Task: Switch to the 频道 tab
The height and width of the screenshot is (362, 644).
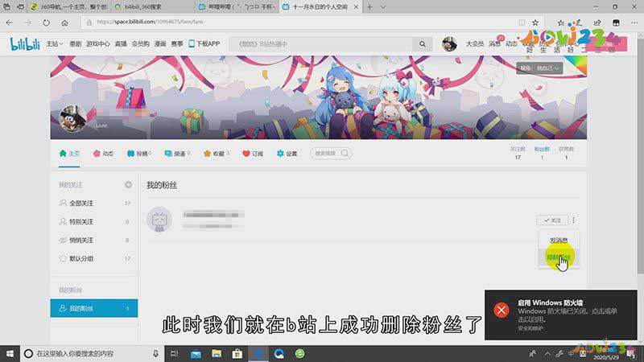Action: point(177,154)
